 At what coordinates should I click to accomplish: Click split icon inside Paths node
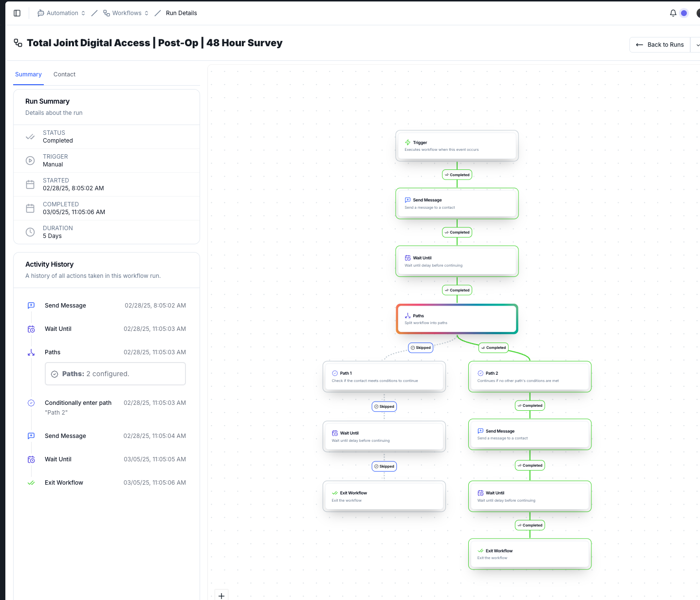point(408,316)
